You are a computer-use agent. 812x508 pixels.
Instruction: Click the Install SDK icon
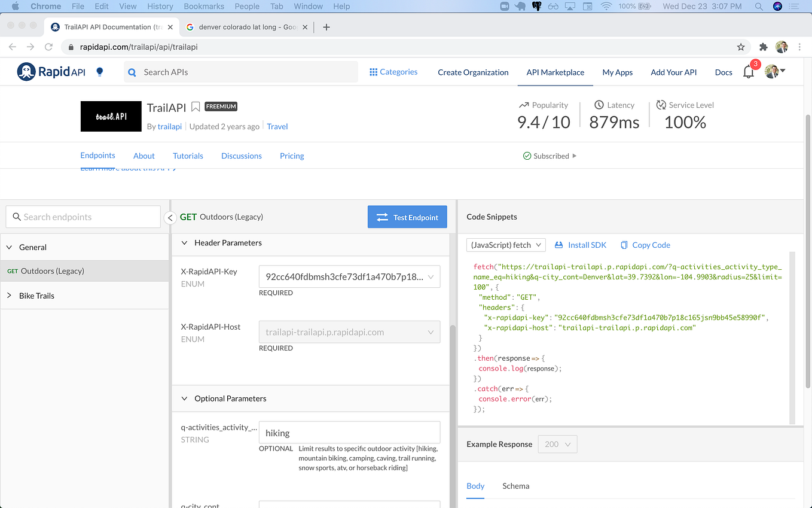(559, 245)
